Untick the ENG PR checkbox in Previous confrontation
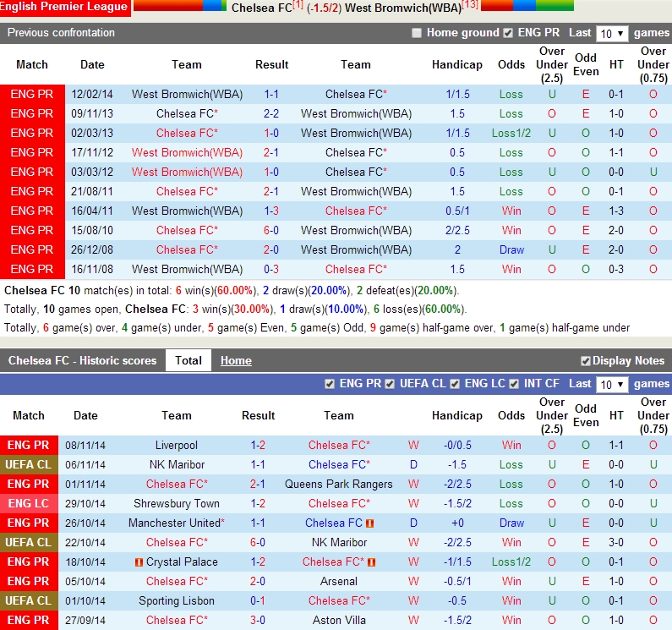672x630 pixels. pyautogui.click(x=508, y=33)
